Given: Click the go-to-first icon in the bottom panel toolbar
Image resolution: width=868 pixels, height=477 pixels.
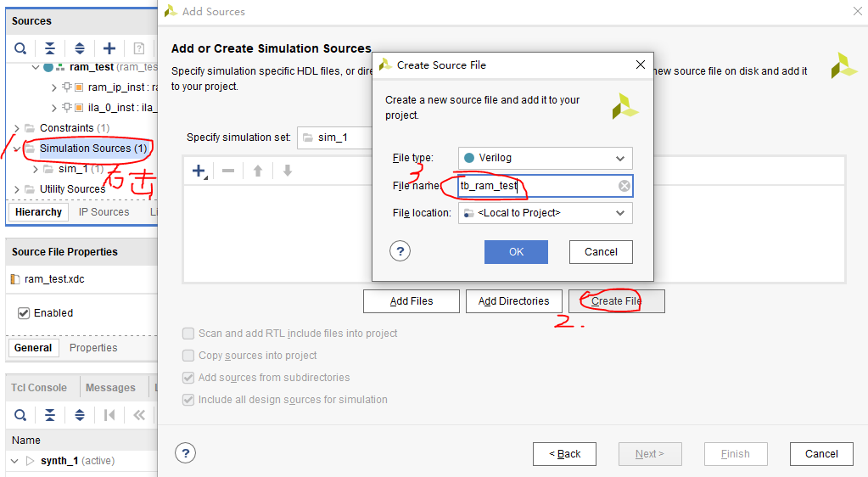Looking at the screenshot, I should pyautogui.click(x=109, y=415).
